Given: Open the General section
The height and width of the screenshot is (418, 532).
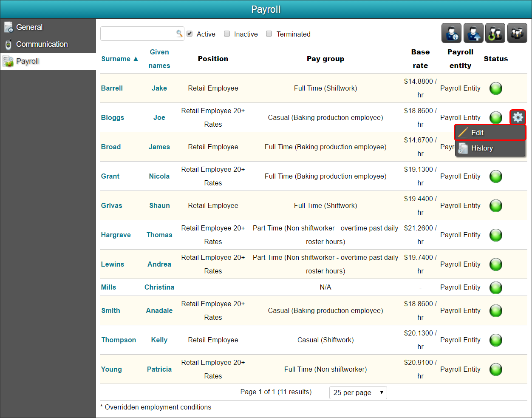Looking at the screenshot, I should tap(48, 27).
